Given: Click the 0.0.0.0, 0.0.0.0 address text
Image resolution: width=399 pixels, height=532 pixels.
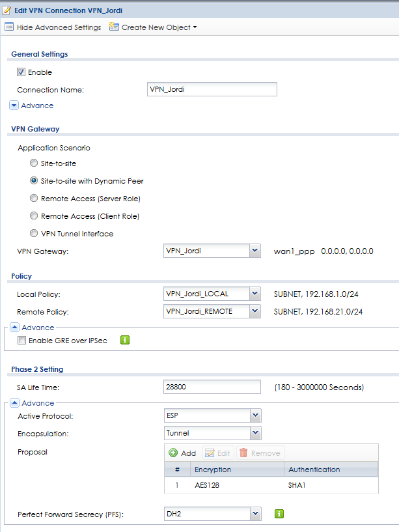Looking at the screenshot, I should tap(347, 251).
